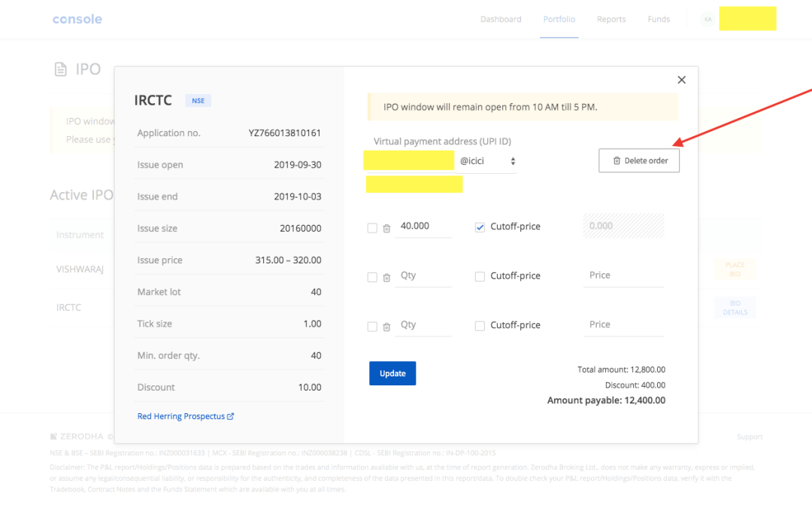The width and height of the screenshot is (812, 508).
Task: Open the @icici UPI handle dropdown
Action: coord(486,161)
